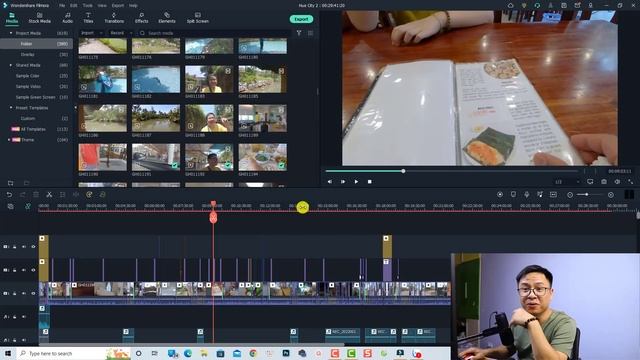Viewport: 640px width, 360px height.
Task: Click the timeline horizontal scrollbar
Action: pyautogui.click(x=192, y=345)
